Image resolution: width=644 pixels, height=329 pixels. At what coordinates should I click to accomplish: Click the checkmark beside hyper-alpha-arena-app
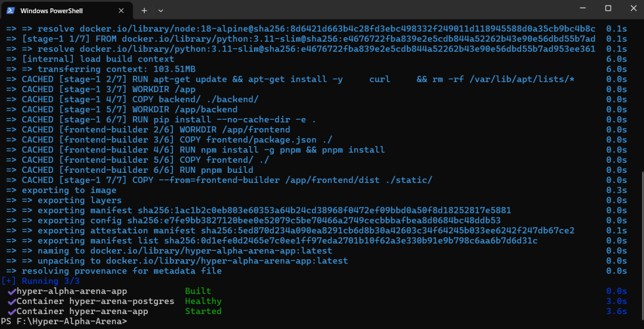coord(11,291)
